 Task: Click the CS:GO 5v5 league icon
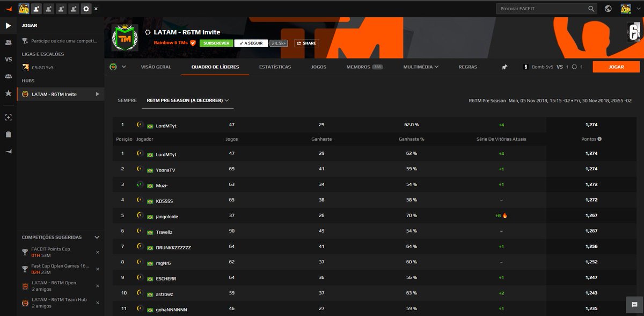click(25, 67)
